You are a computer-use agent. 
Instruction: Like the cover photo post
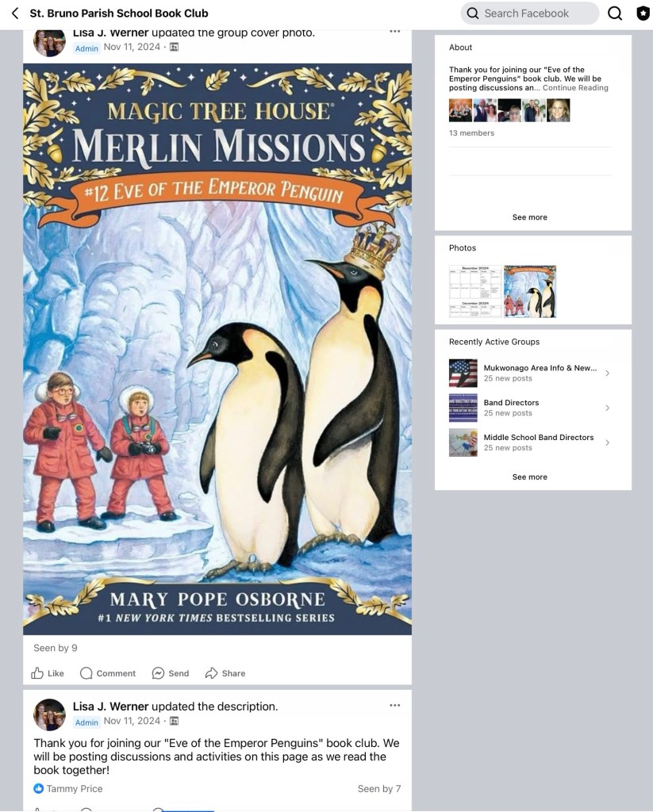[48, 673]
